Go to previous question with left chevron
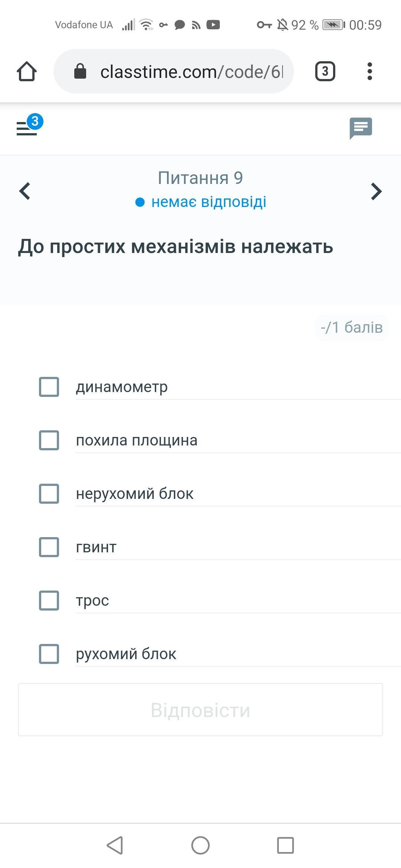 point(25,191)
